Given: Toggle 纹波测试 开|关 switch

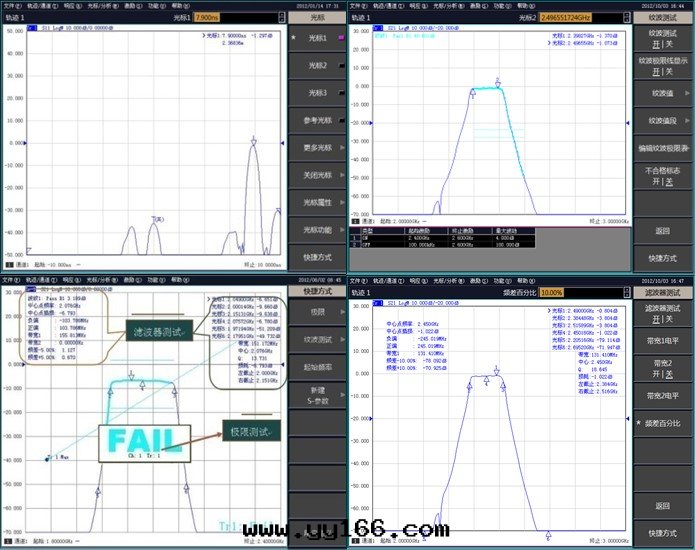Looking at the screenshot, I should 662,38.
